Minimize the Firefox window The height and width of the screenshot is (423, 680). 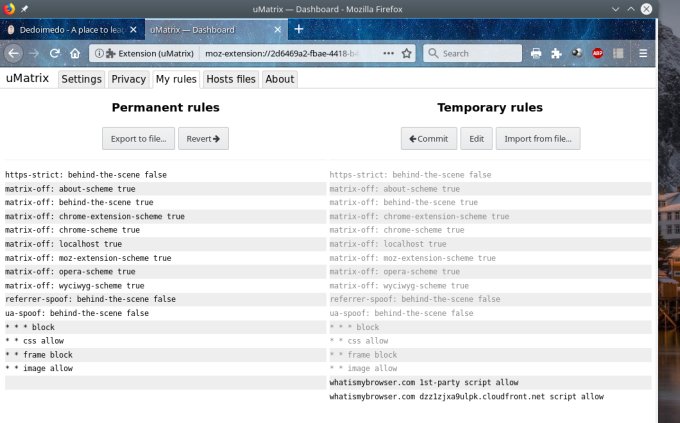pyautogui.click(x=615, y=9)
